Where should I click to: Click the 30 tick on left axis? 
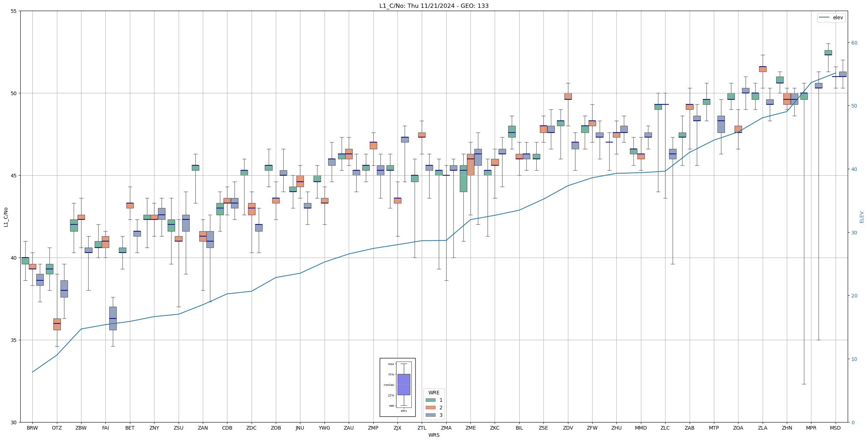[14, 422]
